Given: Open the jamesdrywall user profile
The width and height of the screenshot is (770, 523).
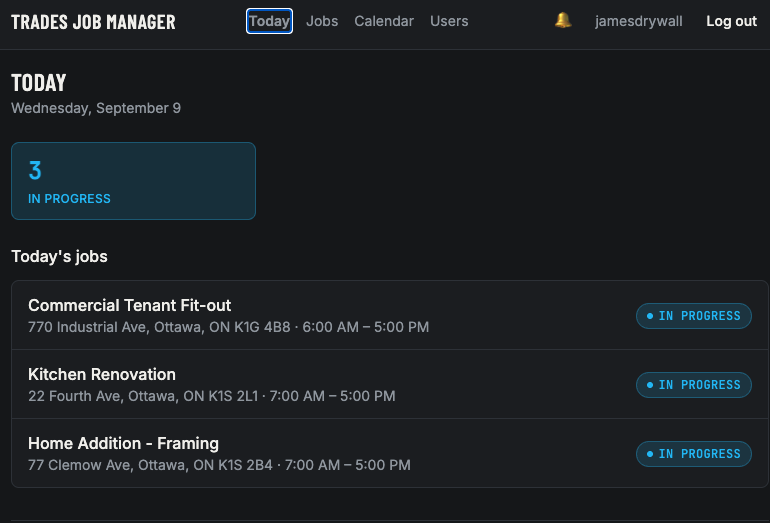Looking at the screenshot, I should click(638, 21).
